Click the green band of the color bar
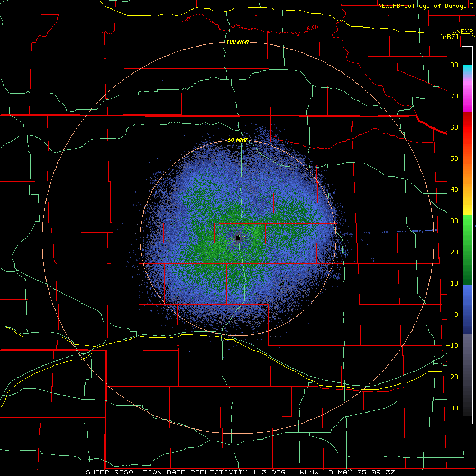The image size is (476, 476). click(x=467, y=250)
